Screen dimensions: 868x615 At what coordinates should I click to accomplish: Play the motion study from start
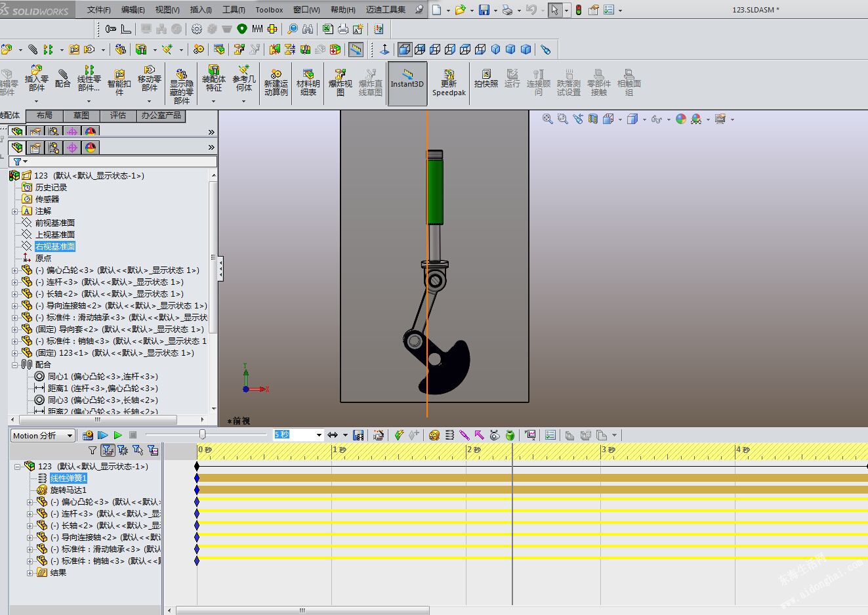click(x=103, y=435)
